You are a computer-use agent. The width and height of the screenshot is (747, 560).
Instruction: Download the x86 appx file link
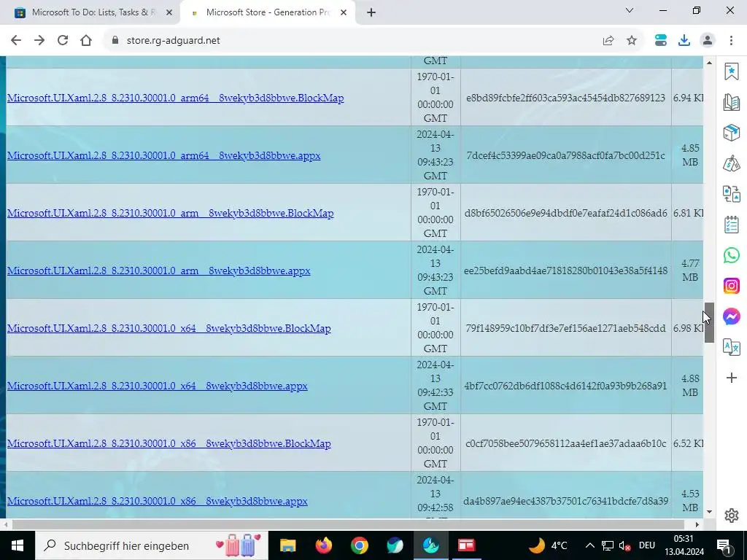tap(158, 502)
